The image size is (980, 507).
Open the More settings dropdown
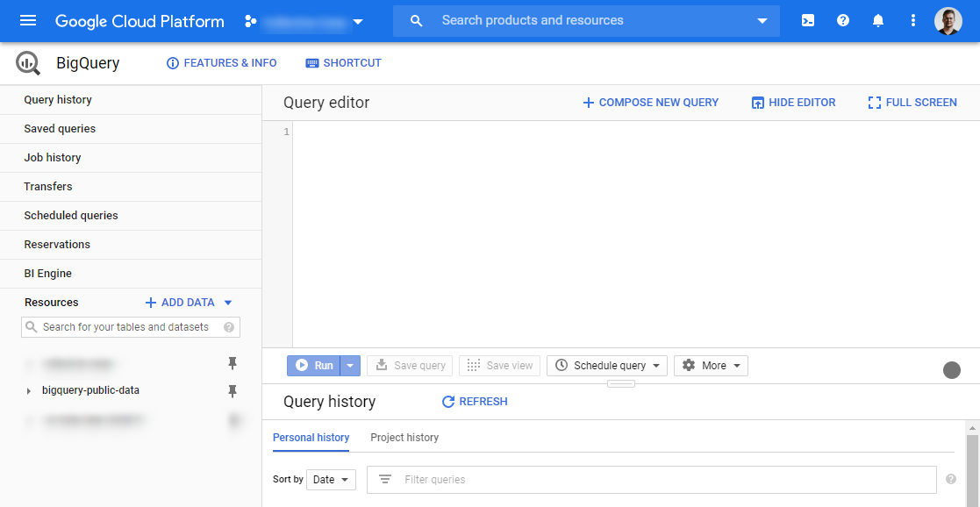711,366
